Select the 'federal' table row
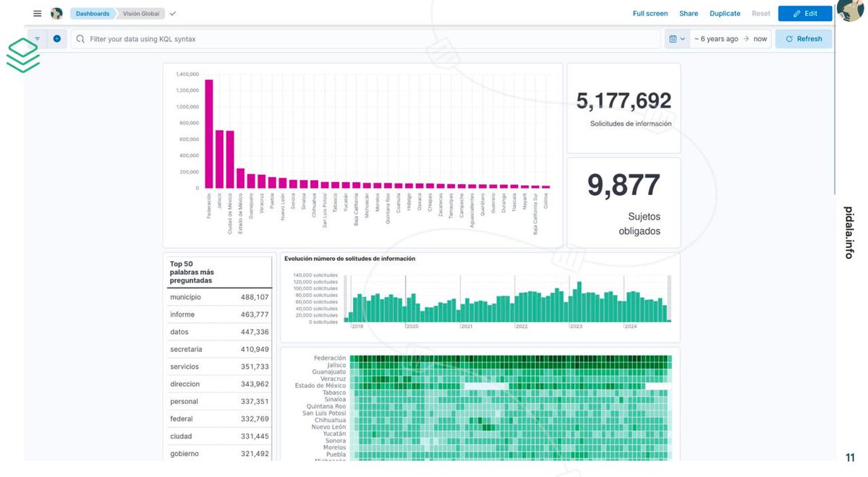The image size is (868, 477). [219, 418]
